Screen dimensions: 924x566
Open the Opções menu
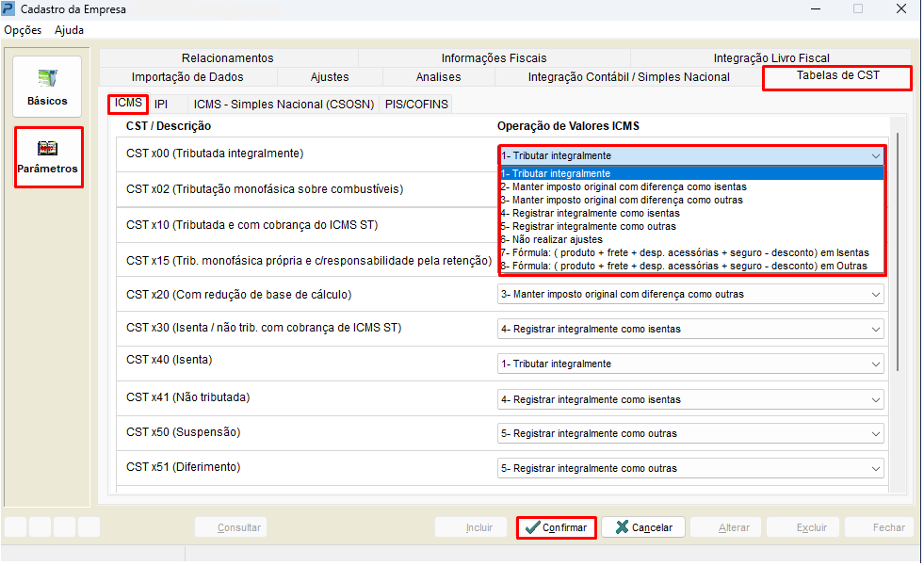coord(23,30)
